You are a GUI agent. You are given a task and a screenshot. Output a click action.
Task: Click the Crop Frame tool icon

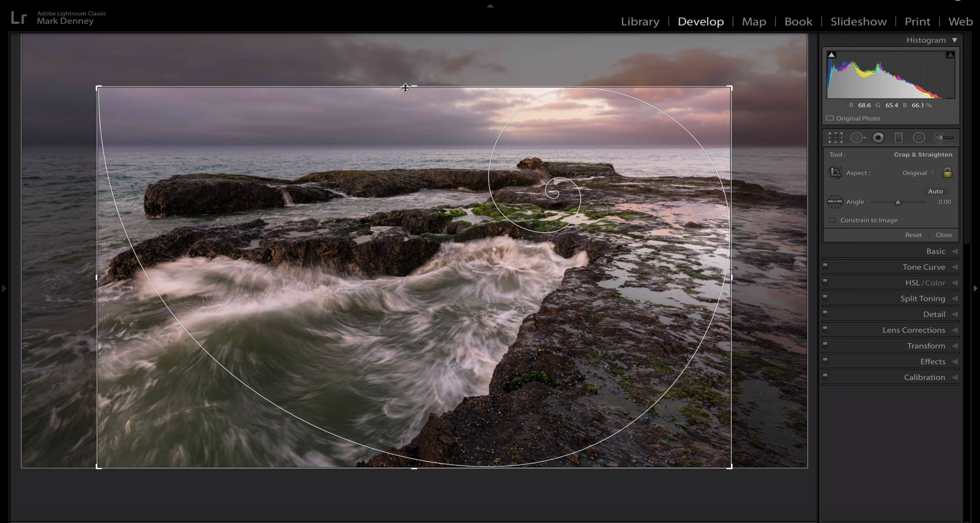click(835, 173)
